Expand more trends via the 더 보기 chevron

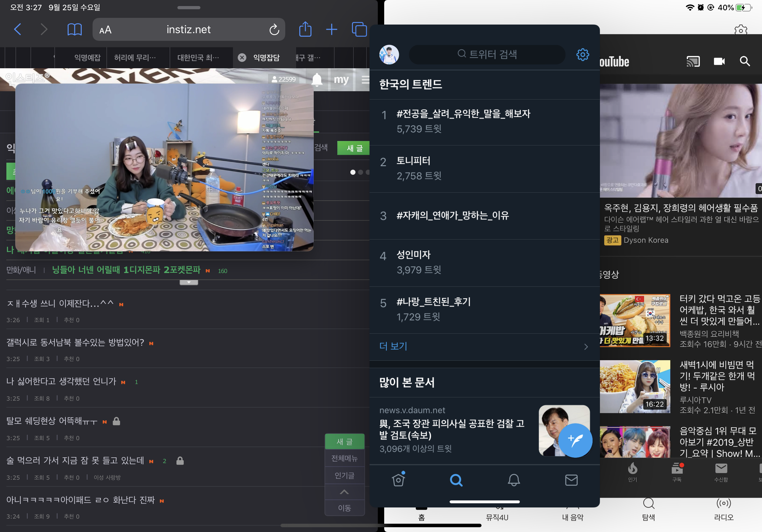pos(586,347)
